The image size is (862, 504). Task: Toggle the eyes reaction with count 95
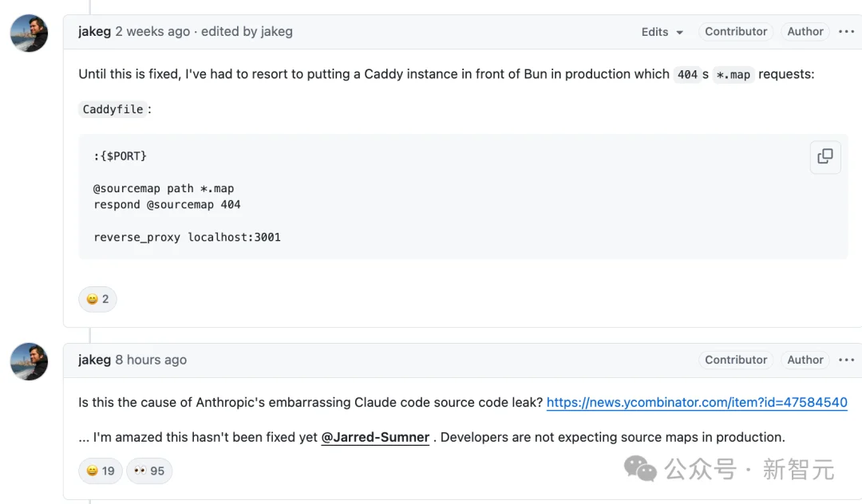click(x=149, y=471)
